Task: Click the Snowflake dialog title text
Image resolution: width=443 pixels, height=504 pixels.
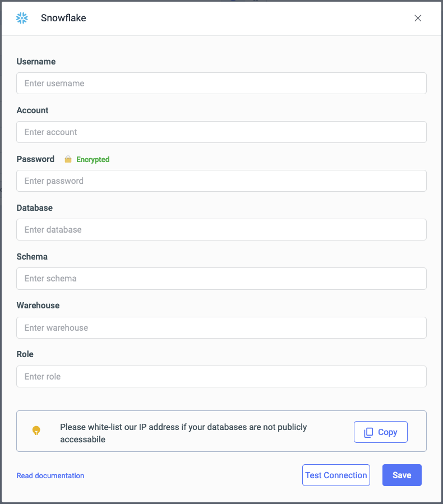Action: [x=63, y=18]
